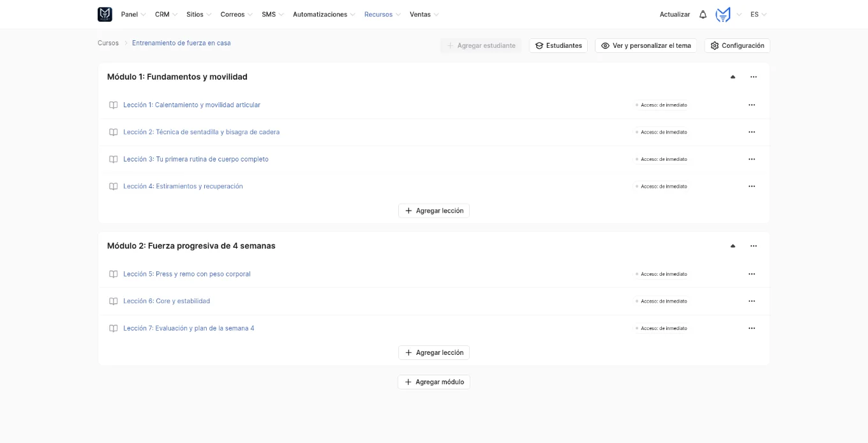The height and width of the screenshot is (443, 868).
Task: Click the app logo in the top bar
Action: 105,14
